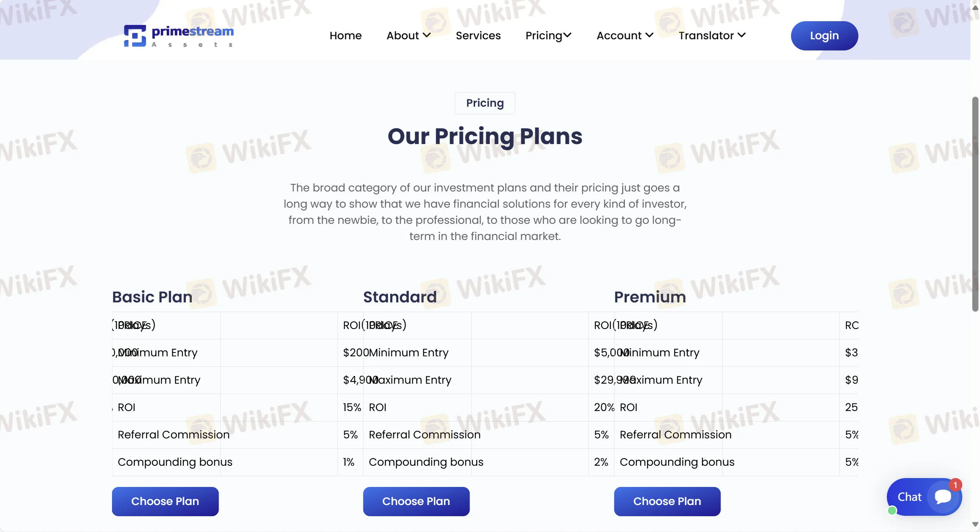Click the Pricing badge above the heading
Image resolution: width=980 pixels, height=532 pixels.
[485, 103]
